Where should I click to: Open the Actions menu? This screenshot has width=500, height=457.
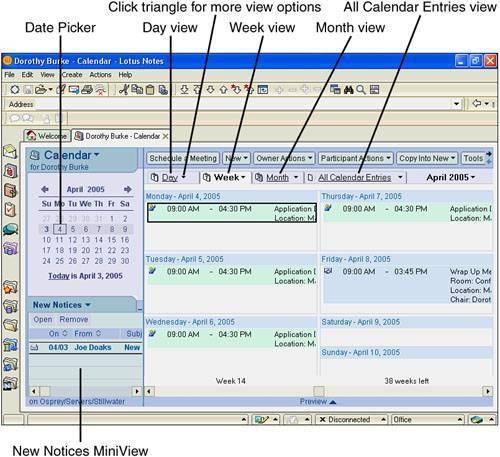point(100,75)
